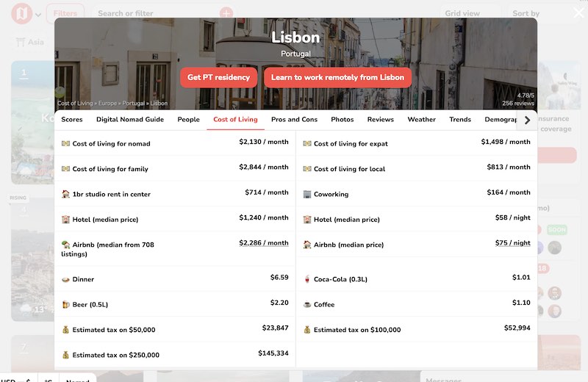Click the Nomad mode button at bottom
The width and height of the screenshot is (588, 382).
point(78,379)
